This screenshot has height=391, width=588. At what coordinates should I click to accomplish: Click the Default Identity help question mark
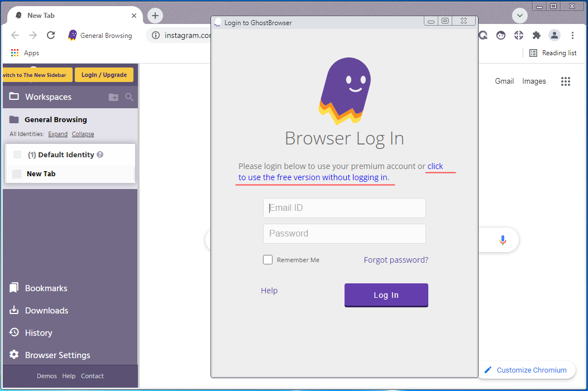100,155
